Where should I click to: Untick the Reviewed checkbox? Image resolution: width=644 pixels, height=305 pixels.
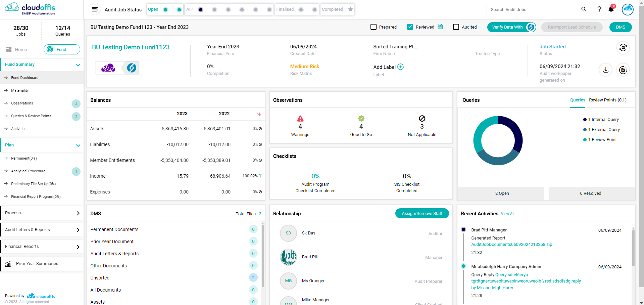410,27
